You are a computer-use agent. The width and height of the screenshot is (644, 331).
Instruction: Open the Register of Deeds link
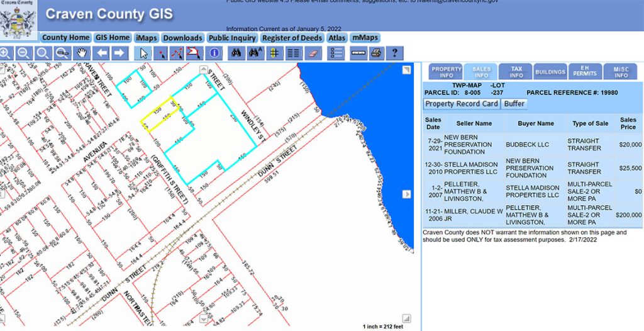(292, 38)
